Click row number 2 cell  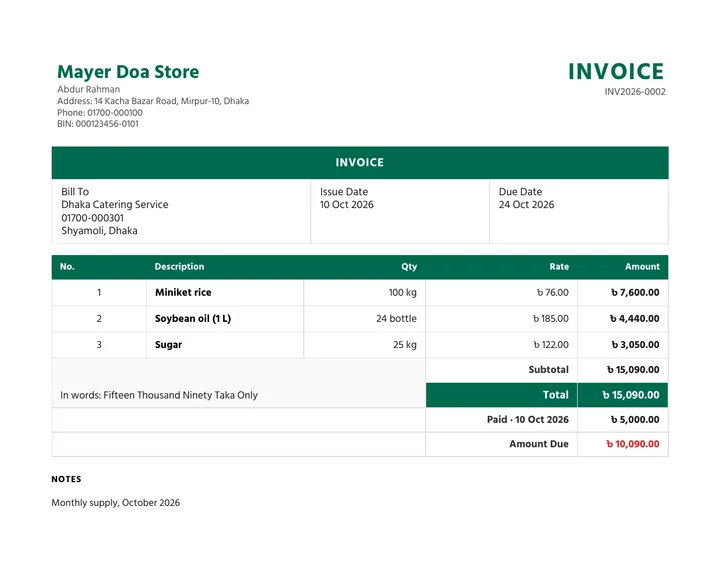(99, 319)
